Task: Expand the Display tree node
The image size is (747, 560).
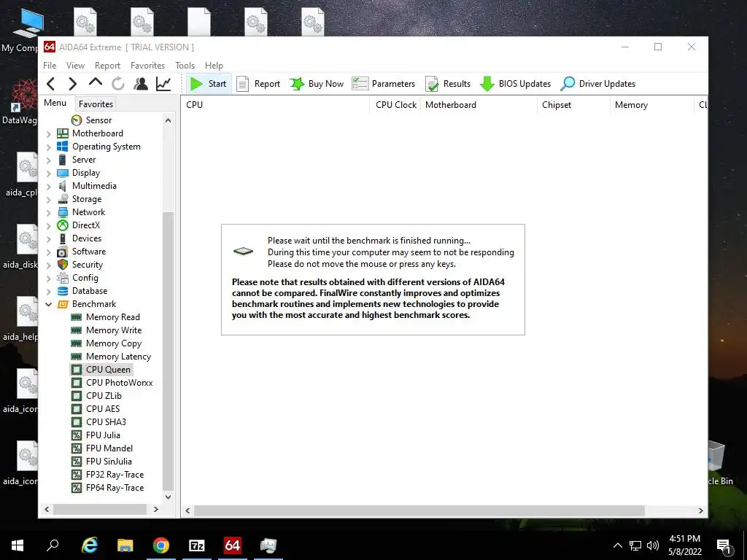Action: [49, 174]
